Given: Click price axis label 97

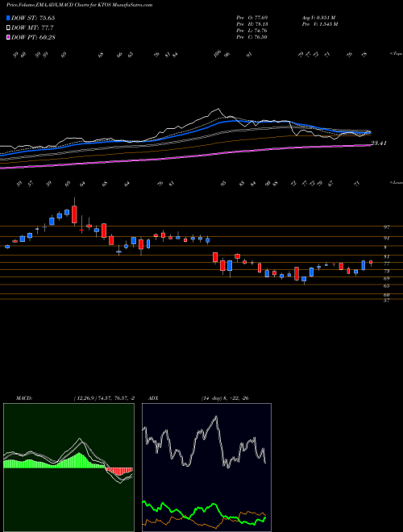Looking at the screenshot, I should (386, 227).
